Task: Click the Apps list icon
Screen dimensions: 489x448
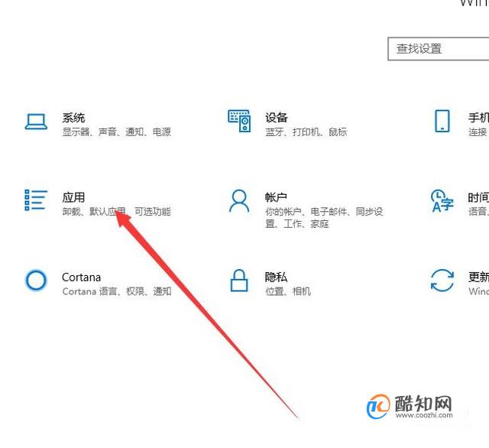Action: point(36,200)
